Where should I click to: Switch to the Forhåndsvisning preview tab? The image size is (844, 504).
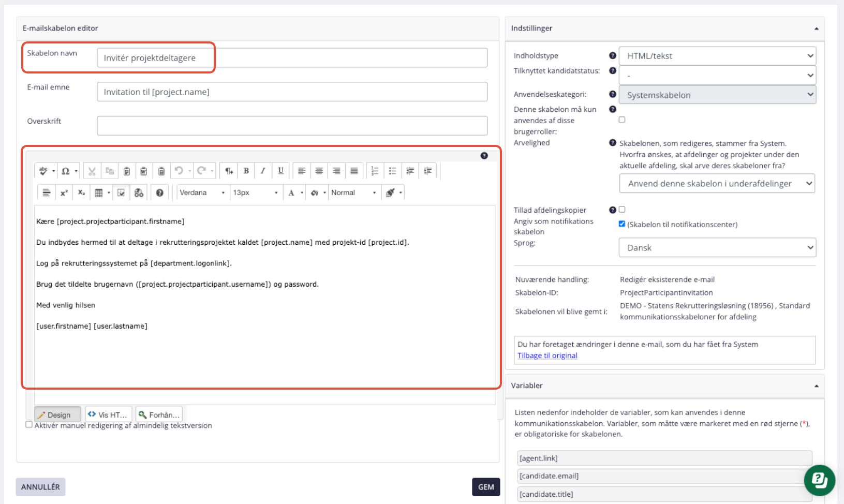[x=159, y=414]
